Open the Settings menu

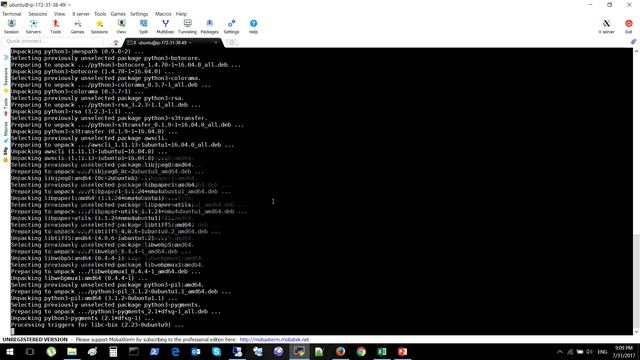pyautogui.click(x=139, y=14)
